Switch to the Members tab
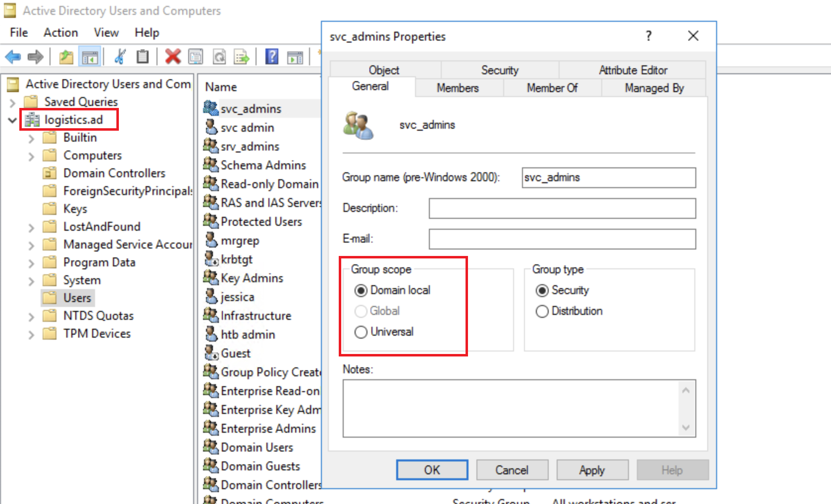 (x=457, y=88)
